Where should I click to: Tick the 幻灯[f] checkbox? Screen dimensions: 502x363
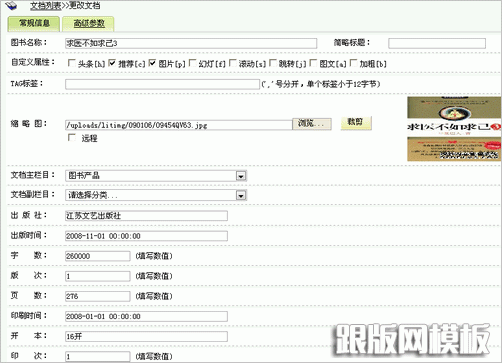coord(192,63)
